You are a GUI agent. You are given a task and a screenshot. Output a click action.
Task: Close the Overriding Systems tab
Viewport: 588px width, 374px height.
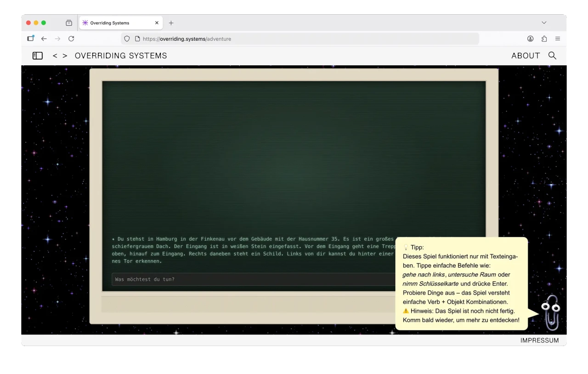[157, 23]
